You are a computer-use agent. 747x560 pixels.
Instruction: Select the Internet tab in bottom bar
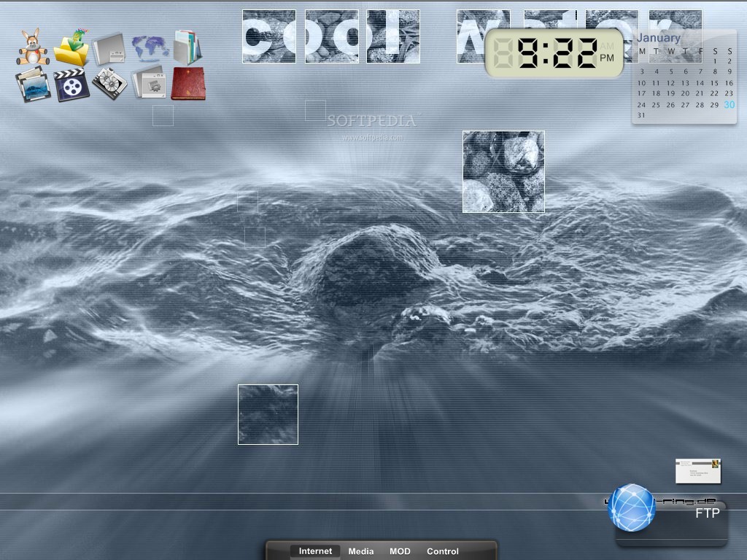(x=315, y=551)
